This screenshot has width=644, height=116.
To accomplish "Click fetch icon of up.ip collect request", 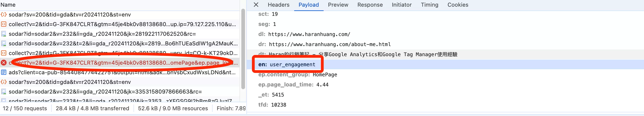I will (3, 24).
